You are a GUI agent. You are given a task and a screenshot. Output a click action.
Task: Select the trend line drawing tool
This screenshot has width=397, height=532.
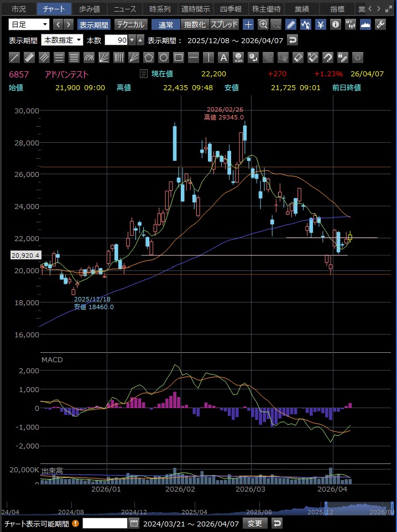coord(15,58)
